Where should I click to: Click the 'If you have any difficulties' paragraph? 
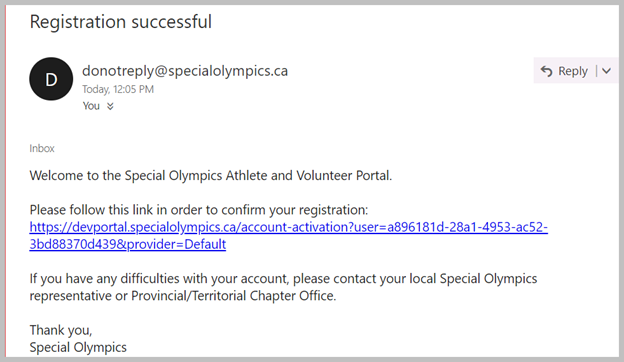coord(283,287)
